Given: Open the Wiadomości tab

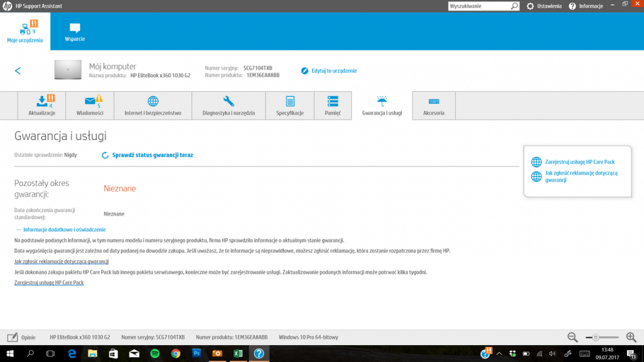Looking at the screenshot, I should coord(89,106).
